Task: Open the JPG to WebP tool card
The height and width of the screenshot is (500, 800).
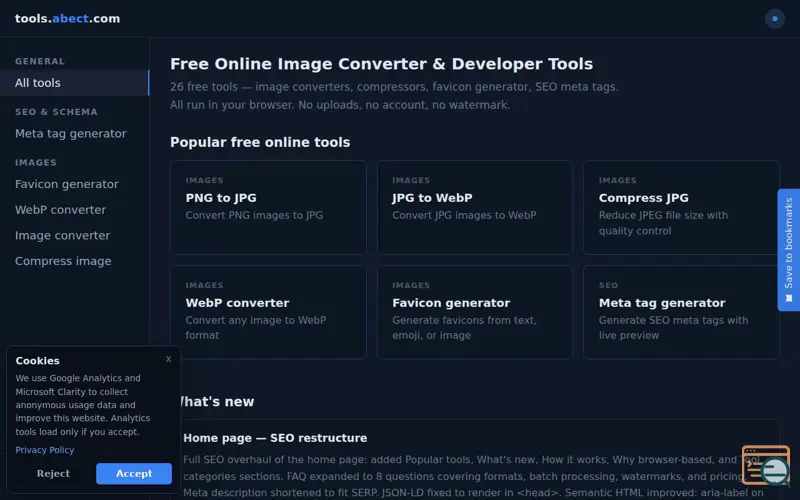Action: coord(474,208)
